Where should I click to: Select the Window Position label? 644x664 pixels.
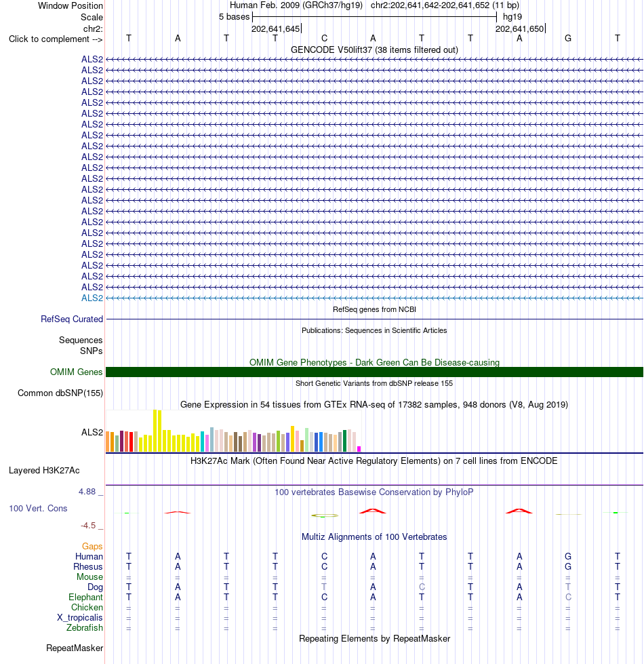pyautogui.click(x=71, y=6)
